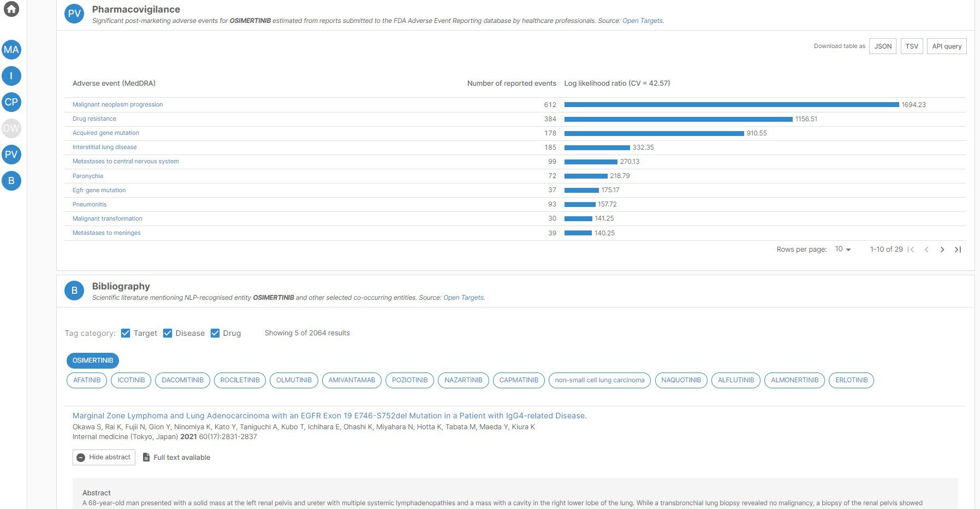Jump to MA section in sidebar
The width and height of the screenshot is (980, 509).
[11, 50]
